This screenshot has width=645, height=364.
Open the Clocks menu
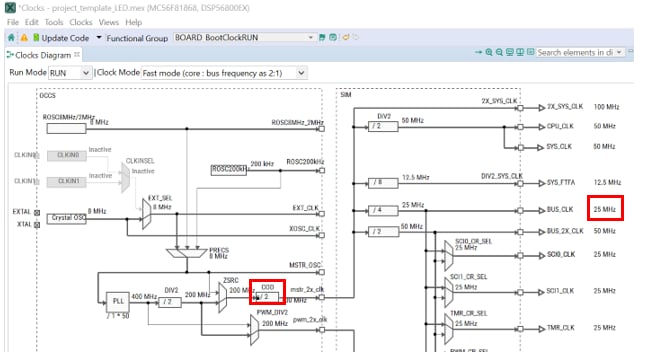(81, 22)
